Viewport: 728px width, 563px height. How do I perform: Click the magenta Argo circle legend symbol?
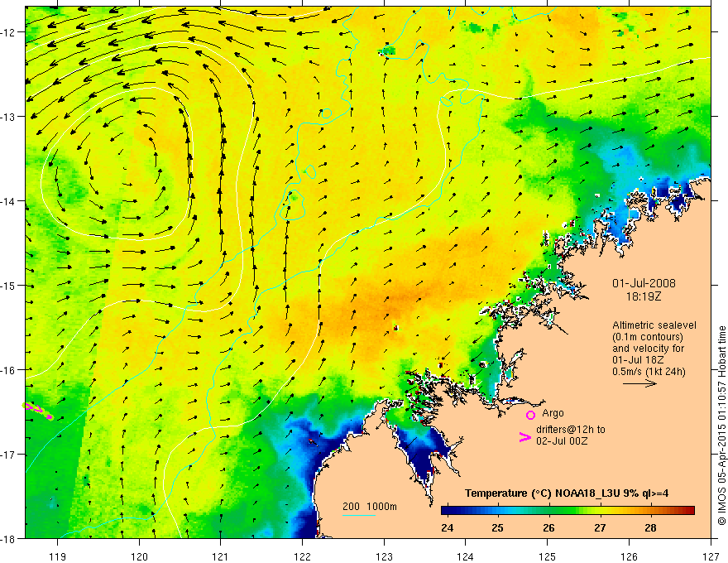click(530, 415)
